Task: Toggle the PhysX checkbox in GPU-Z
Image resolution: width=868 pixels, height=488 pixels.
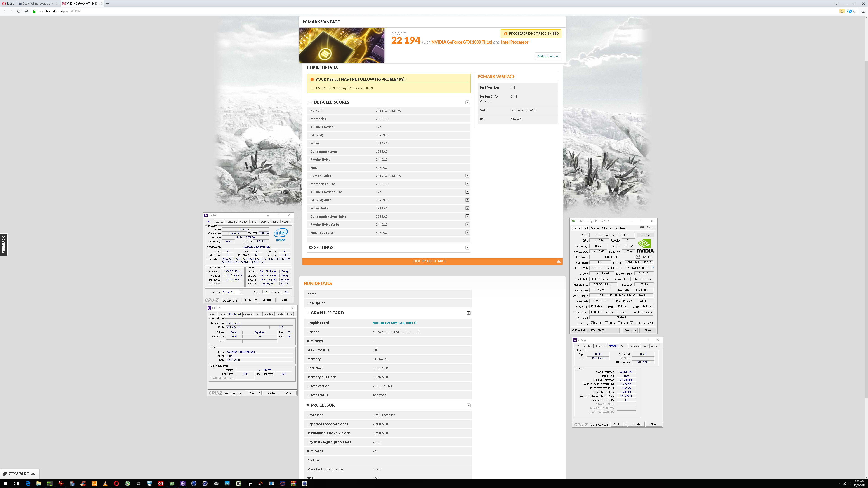Action: (619, 323)
